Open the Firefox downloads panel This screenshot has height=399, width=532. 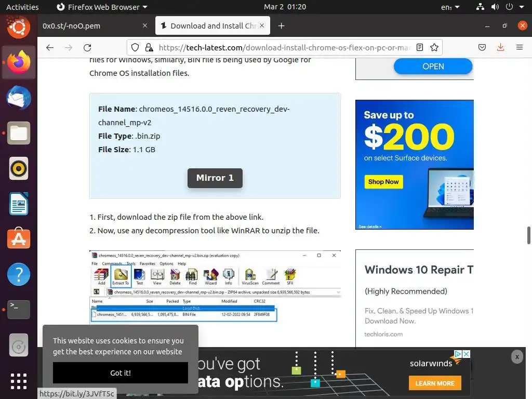coord(500,47)
